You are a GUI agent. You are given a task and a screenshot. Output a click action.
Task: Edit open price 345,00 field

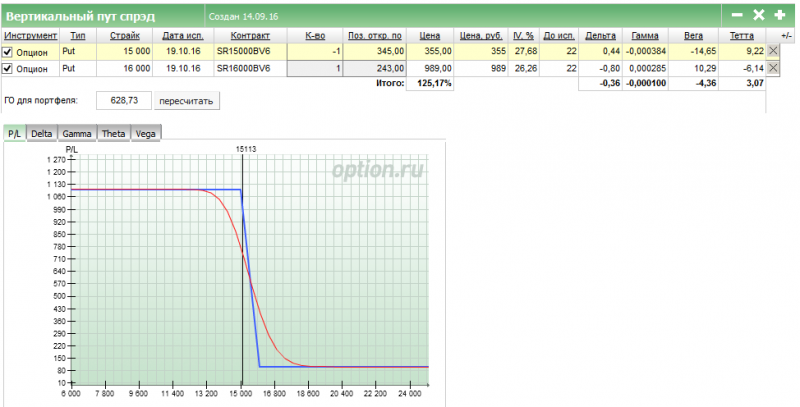374,52
